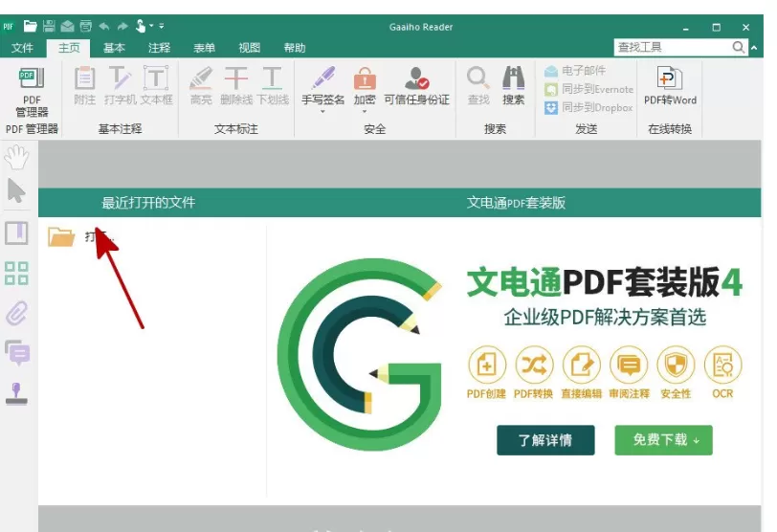Viewport: 777px width, 532px height.
Task: Select the 下划线 underline tool
Action: [272, 86]
